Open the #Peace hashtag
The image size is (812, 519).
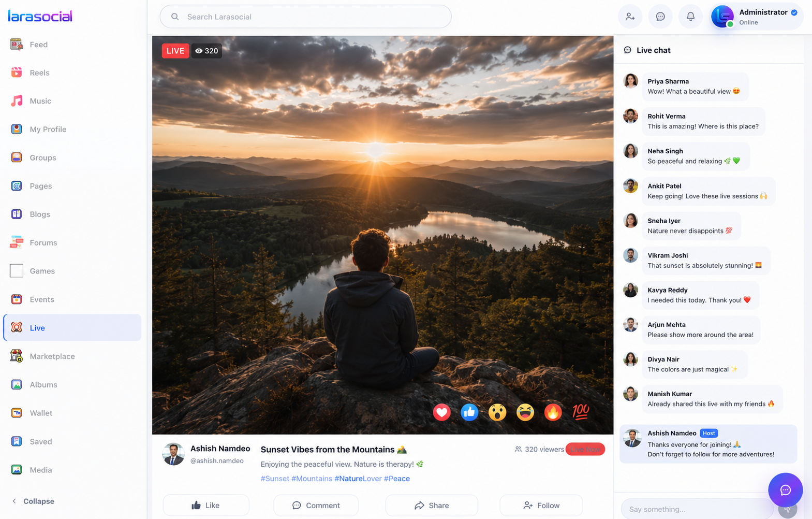tap(397, 479)
